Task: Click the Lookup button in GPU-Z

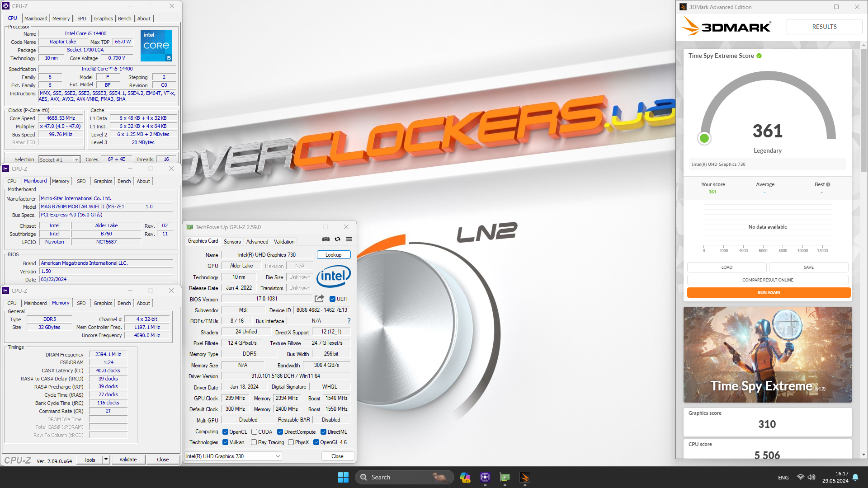Action: [x=334, y=255]
